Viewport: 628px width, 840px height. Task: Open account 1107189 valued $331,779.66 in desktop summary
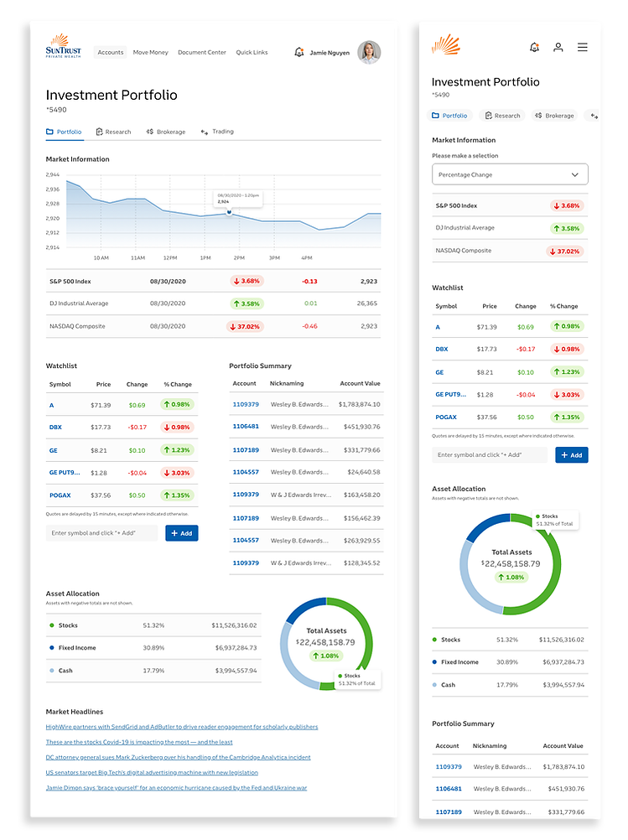tap(246, 450)
